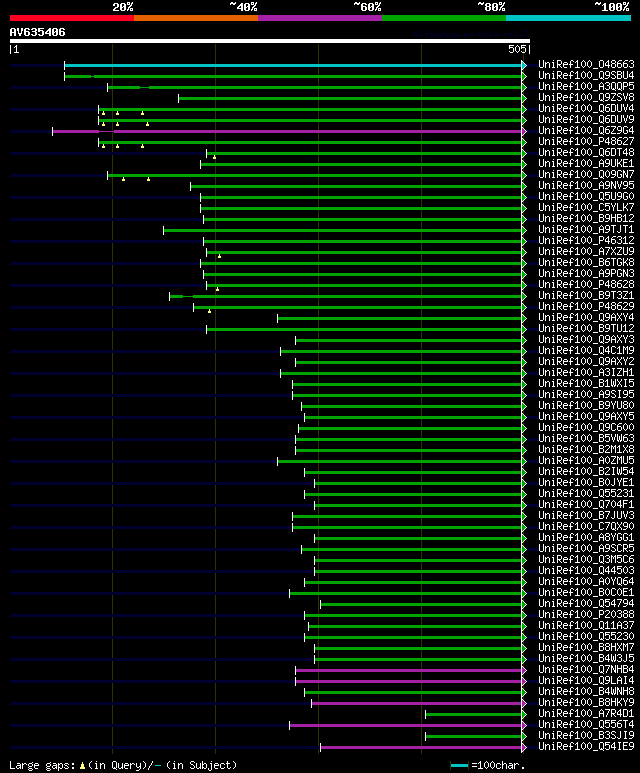The width and height of the screenshot is (640, 773).
Task: Click the AV635406 query name
Action: [37, 33]
